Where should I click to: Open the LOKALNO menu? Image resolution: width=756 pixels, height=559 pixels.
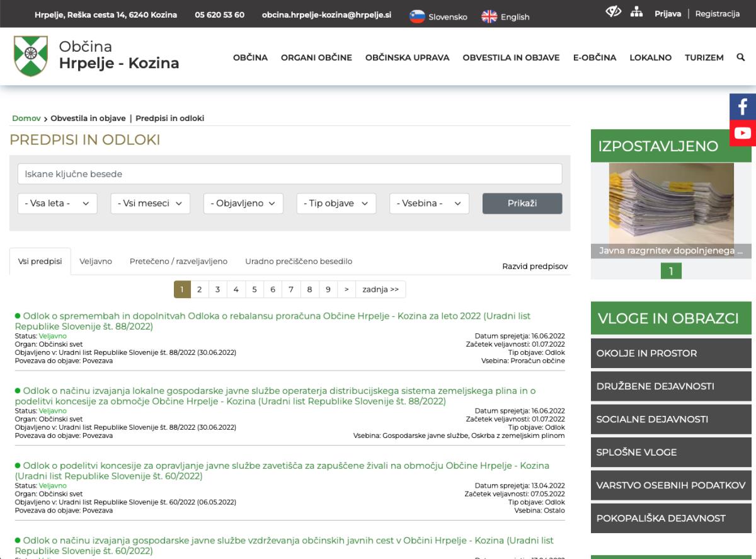click(x=650, y=57)
